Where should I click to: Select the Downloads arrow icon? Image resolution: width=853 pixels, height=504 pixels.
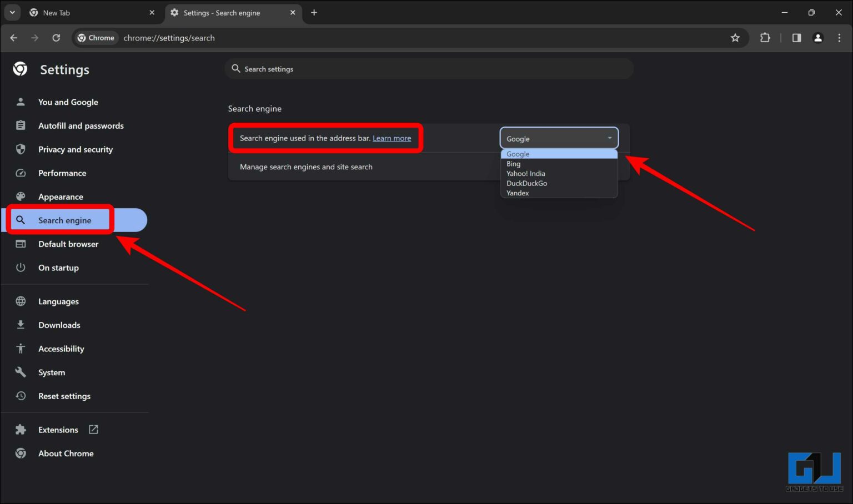(x=21, y=325)
